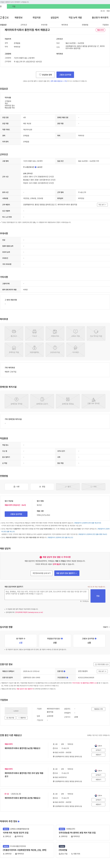
Task: Click the 로그인 link
Action: click(x=103, y=11)
